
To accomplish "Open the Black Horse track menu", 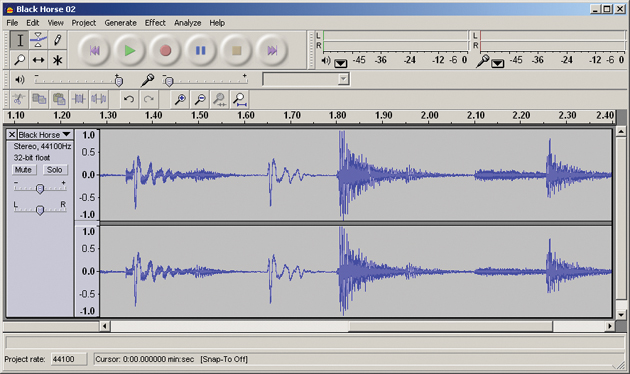I will [x=45, y=135].
